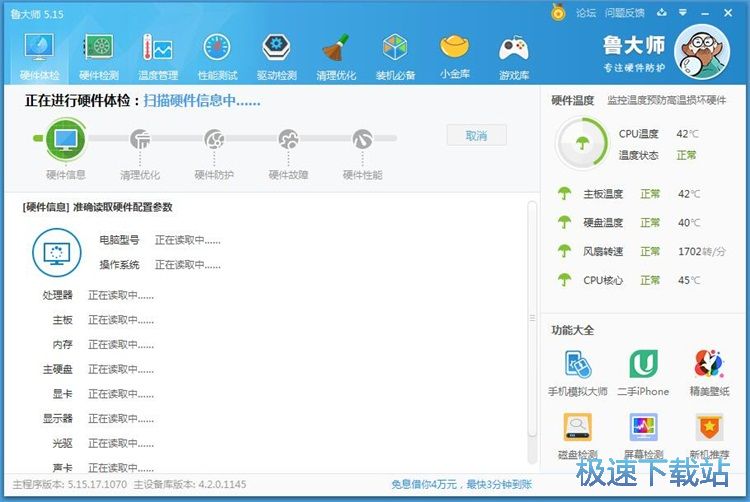Screen dimensions: 750x502
Task: Open the 硬件体检 hardware checkup tab
Action: pos(39,56)
